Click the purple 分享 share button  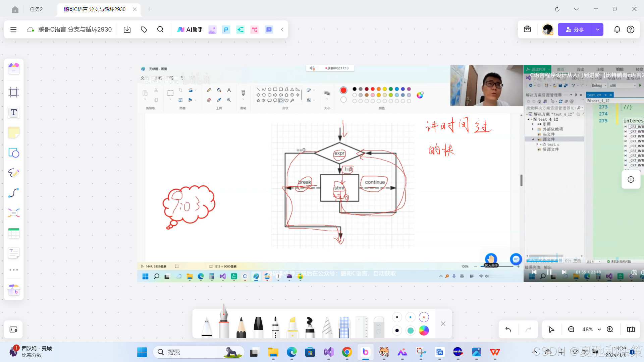pyautogui.click(x=575, y=29)
